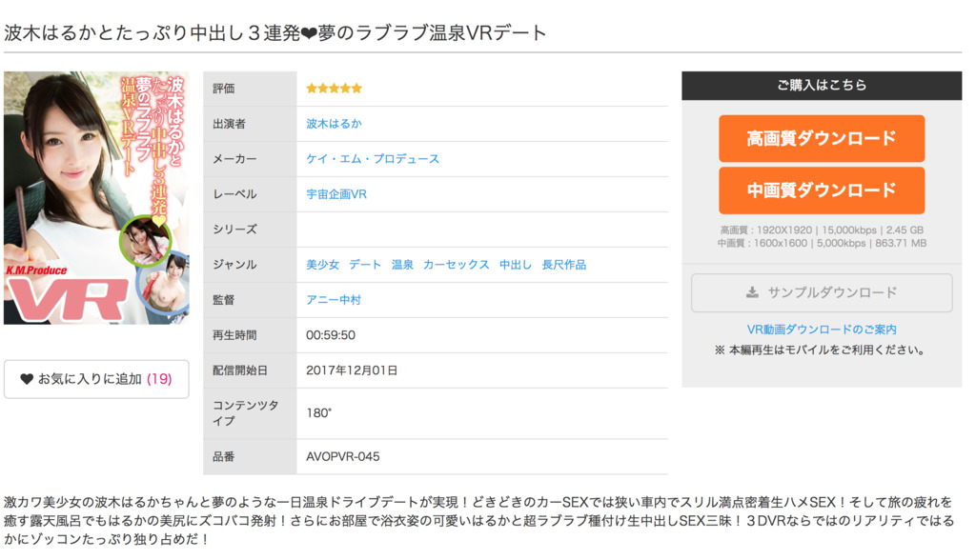Click the fifth star in the rating row
This screenshot has width=976, height=560.
click(357, 89)
